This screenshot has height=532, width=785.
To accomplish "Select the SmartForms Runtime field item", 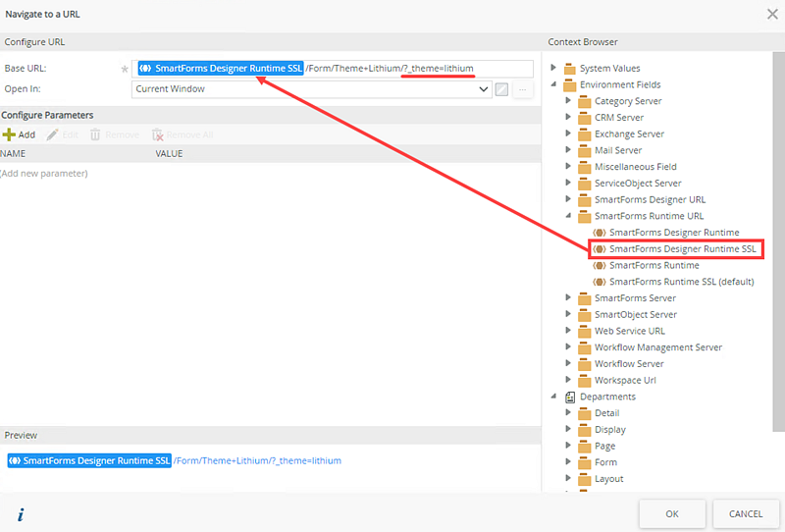I will (654, 265).
